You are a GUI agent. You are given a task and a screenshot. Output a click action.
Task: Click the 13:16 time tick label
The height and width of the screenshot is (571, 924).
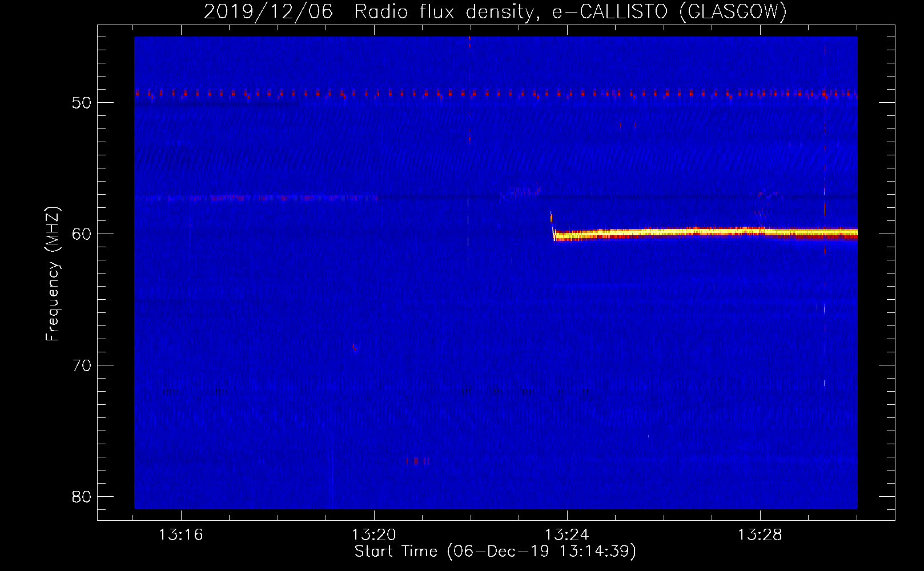tap(181, 535)
